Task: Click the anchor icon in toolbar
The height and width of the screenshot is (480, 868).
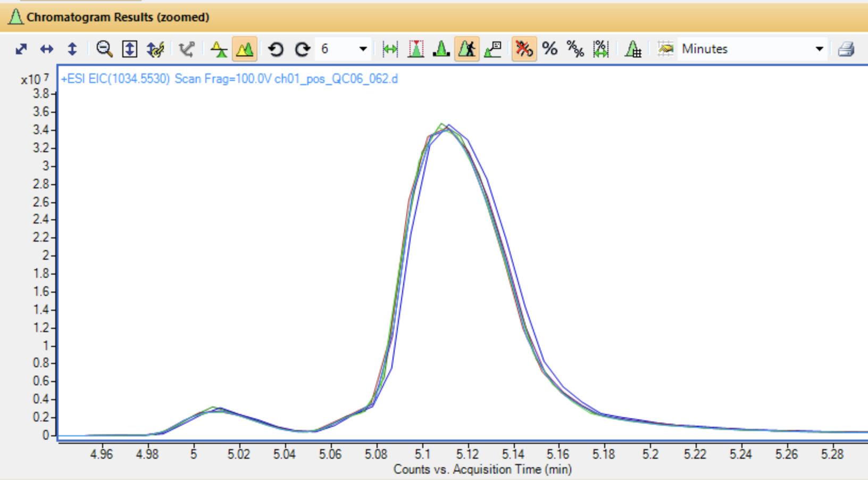Action: pyautogui.click(x=187, y=49)
